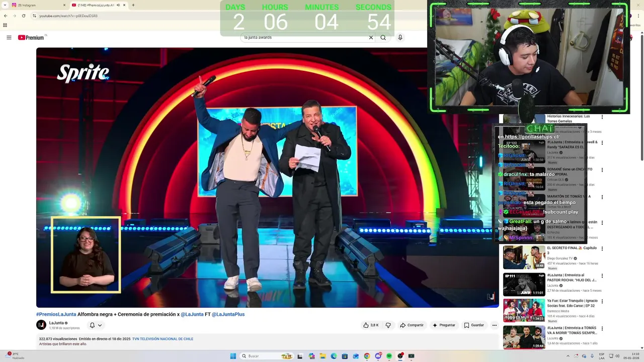Dislike the video
This screenshot has width=644, height=362.
coord(388,325)
